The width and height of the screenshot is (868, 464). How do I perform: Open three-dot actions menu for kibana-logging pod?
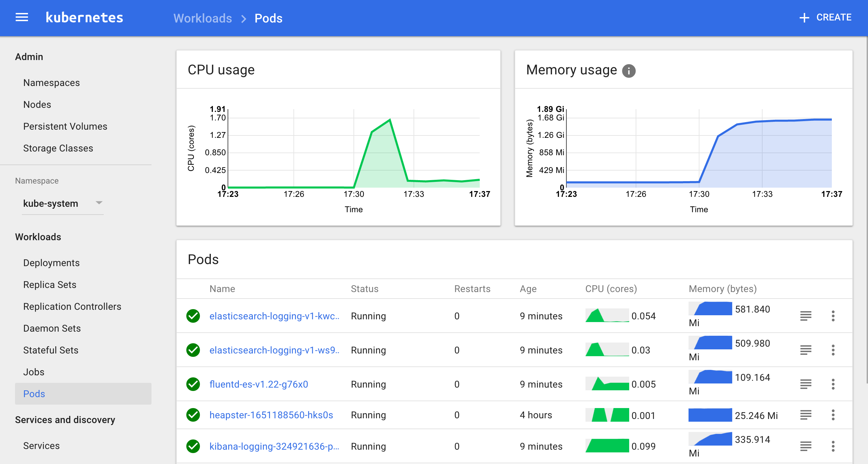(x=833, y=446)
